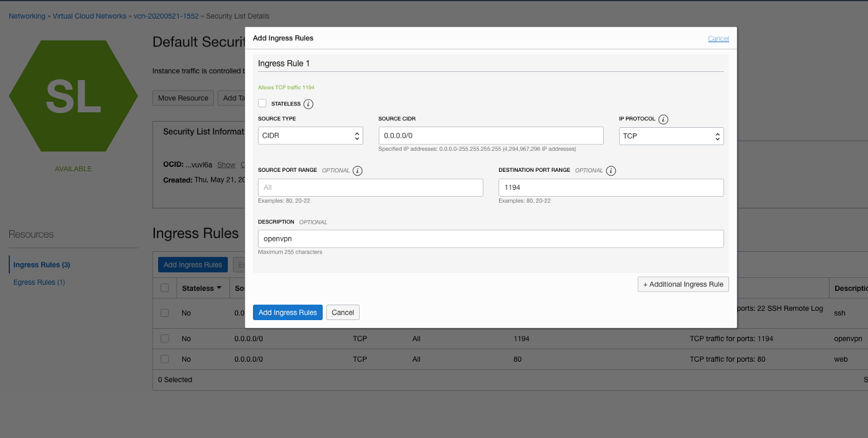This screenshot has width=868, height=438.
Task: Click 'TCP traffic for ports: 80' cell
Action: [x=727, y=359]
